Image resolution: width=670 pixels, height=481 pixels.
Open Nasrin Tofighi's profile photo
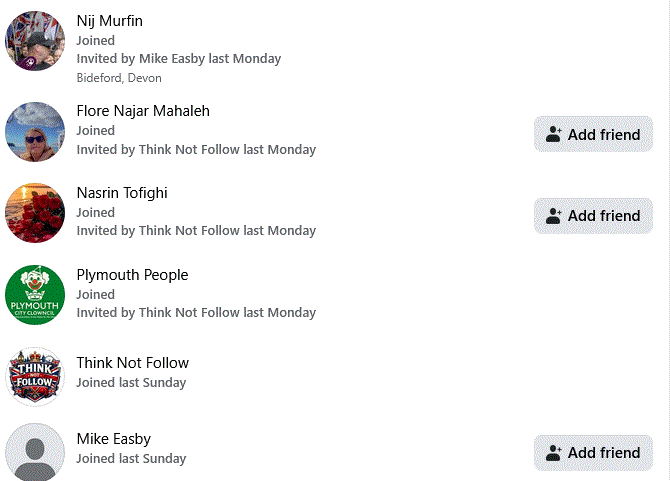(x=35, y=213)
